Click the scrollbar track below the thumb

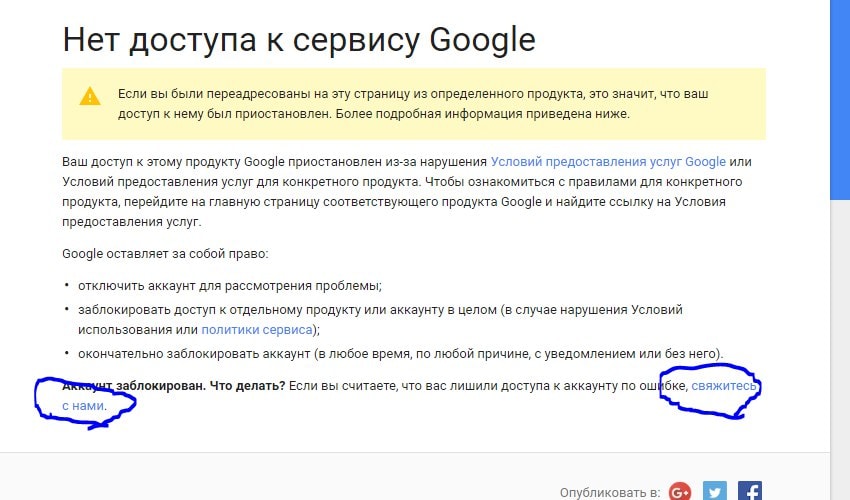[x=840, y=347]
